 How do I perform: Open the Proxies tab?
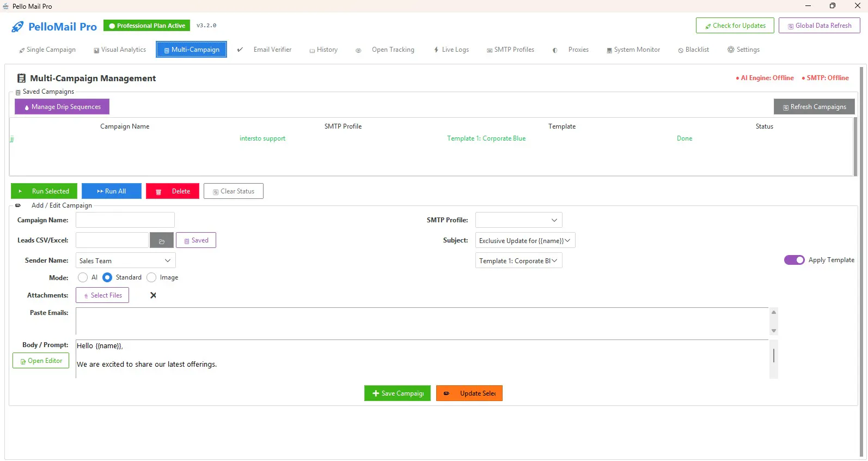(x=571, y=50)
